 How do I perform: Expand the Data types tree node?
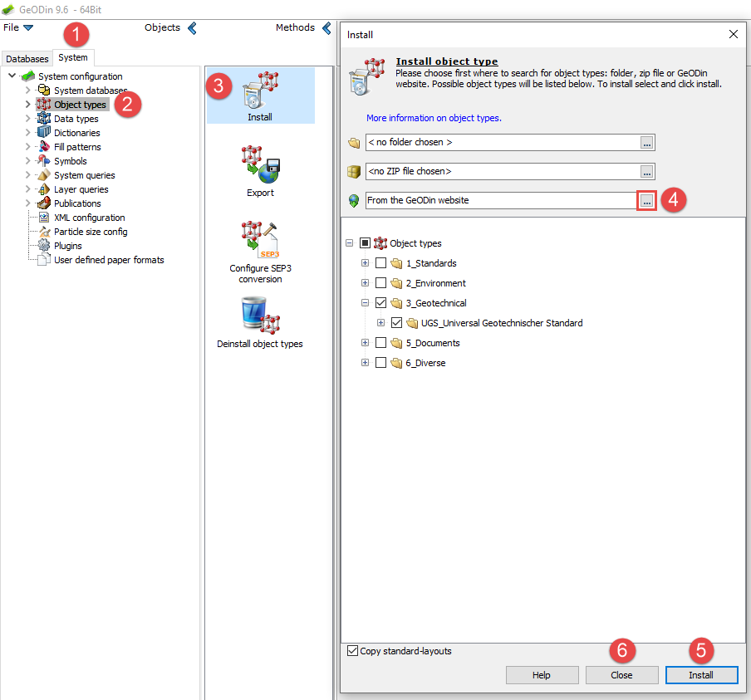(27, 118)
